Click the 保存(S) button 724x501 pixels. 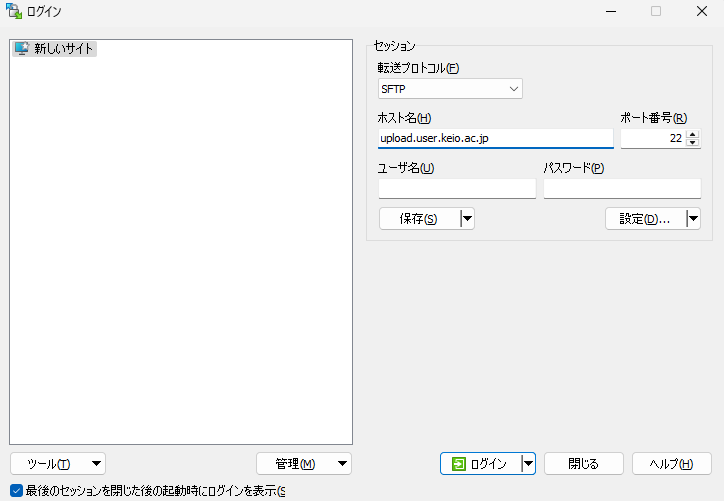(418, 219)
